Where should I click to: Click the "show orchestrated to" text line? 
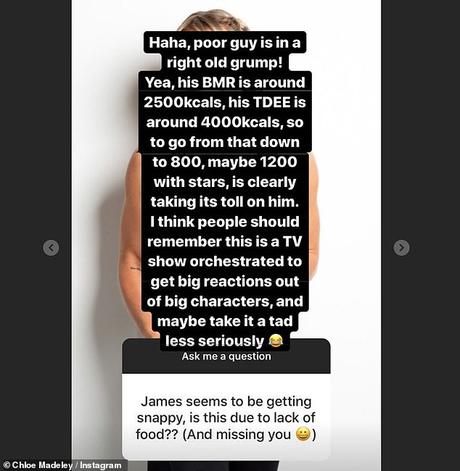tap(225, 261)
